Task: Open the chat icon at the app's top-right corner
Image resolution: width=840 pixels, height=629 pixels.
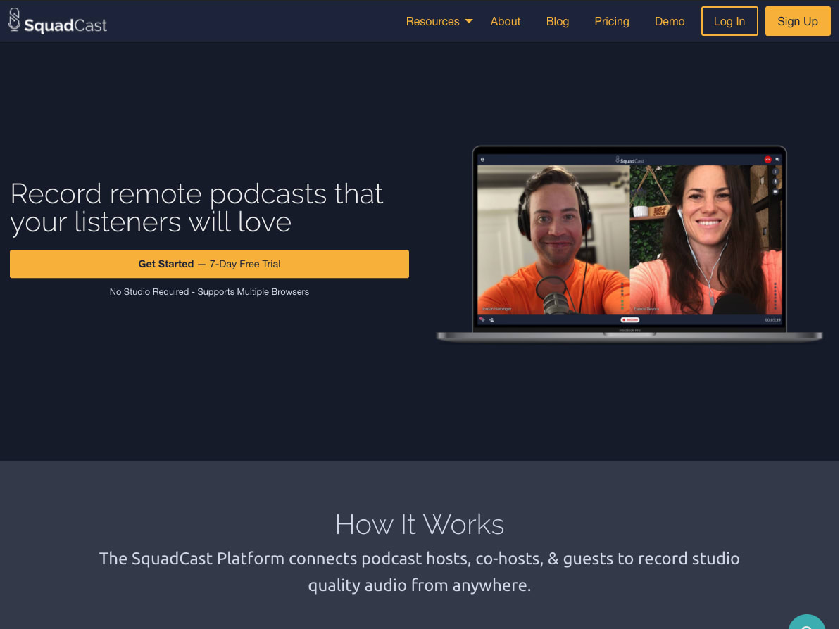Action: coord(778,159)
